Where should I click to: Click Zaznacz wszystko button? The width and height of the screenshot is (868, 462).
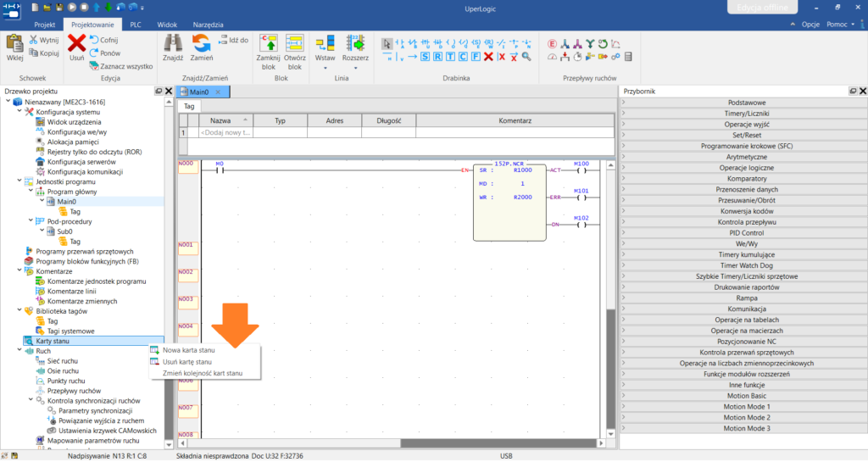(121, 66)
